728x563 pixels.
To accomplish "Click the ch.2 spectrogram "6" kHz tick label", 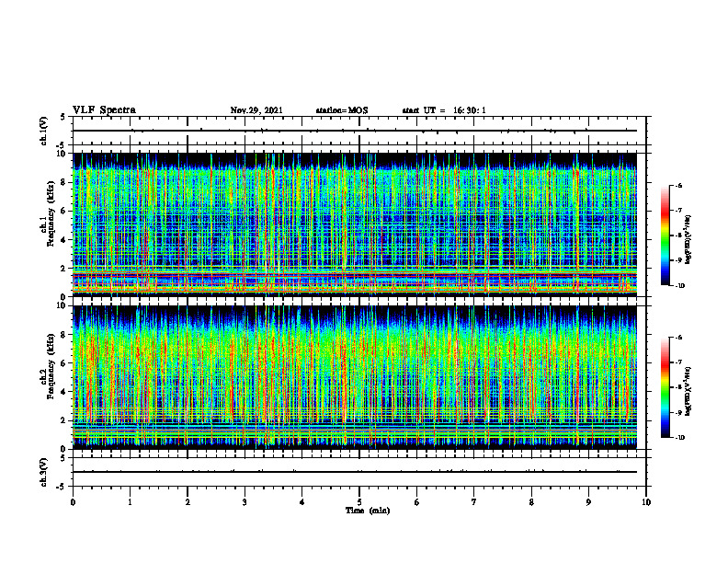I will (64, 363).
